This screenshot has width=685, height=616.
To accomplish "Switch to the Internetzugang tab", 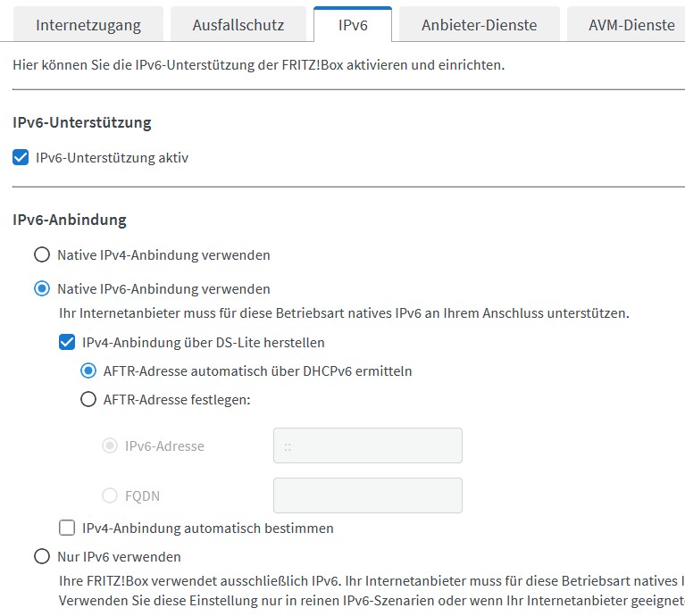I will click(88, 25).
